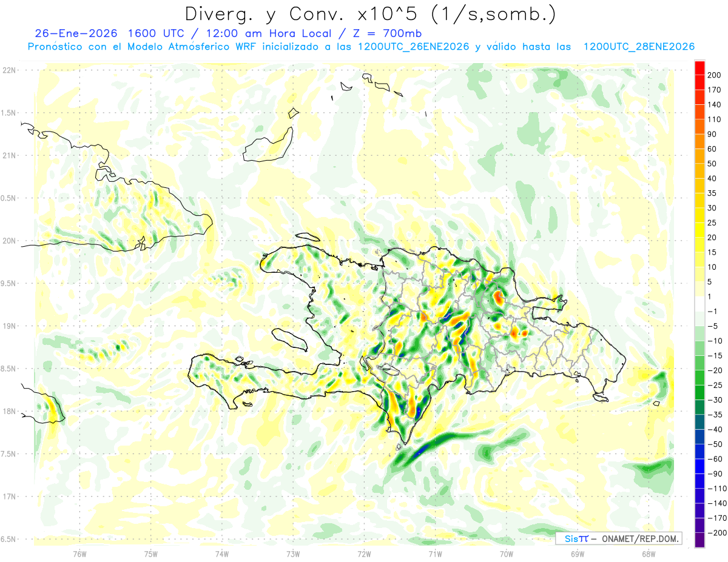This screenshot has width=728, height=562.
Task: Click the colorbar value '170' (positive)
Action: click(x=714, y=90)
